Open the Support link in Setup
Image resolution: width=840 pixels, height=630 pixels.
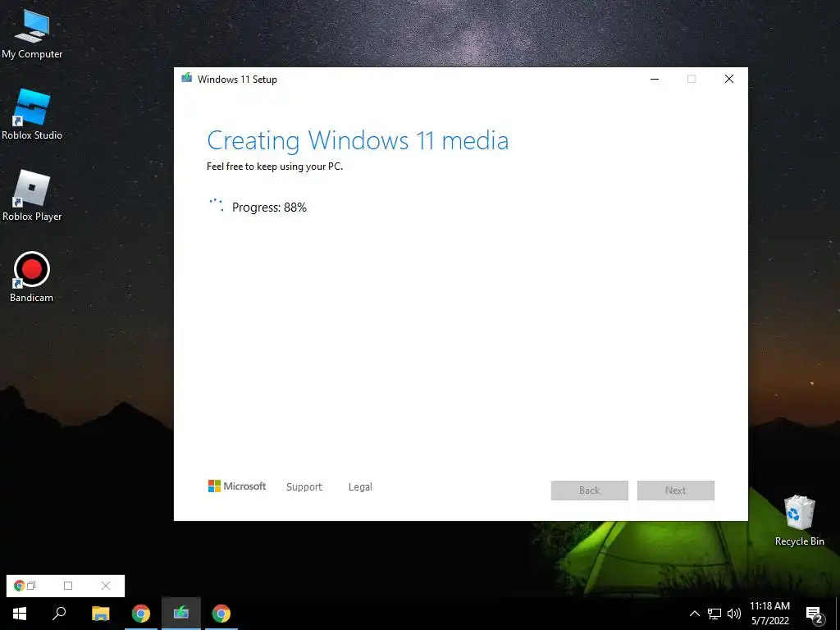304,487
